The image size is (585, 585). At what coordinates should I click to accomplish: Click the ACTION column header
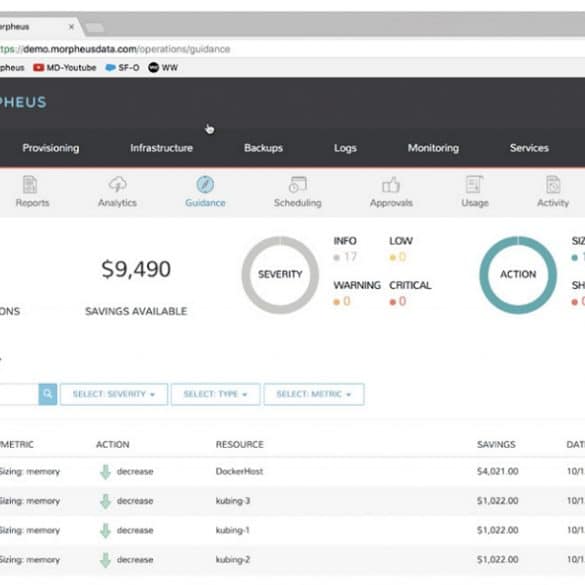pyautogui.click(x=113, y=444)
